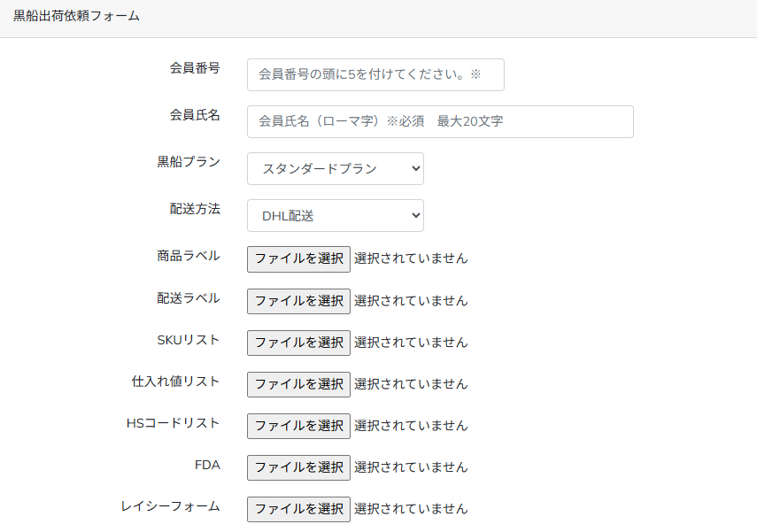757x532 pixels.
Task: Click the HSコードリスト label text
Action: (x=174, y=422)
